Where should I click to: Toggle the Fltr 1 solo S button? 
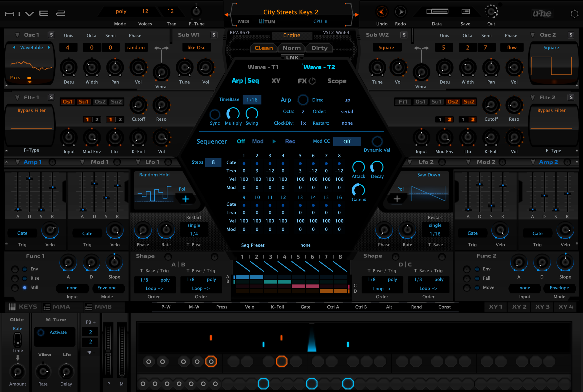tap(51, 97)
